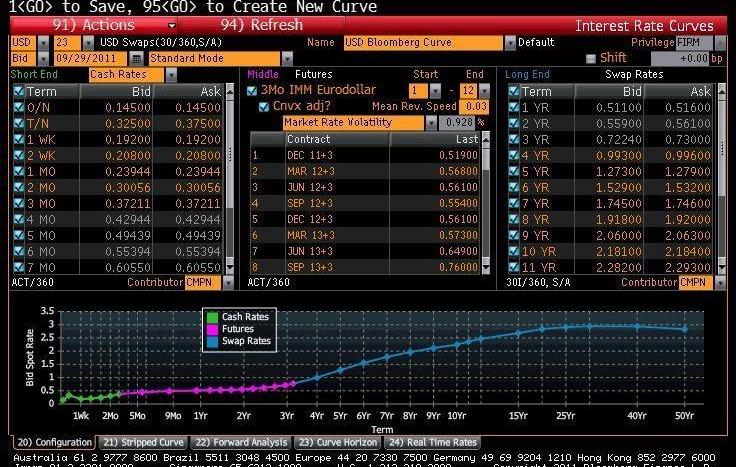
Task: Toggle the Cnvx adj? checkbox
Action: click(x=264, y=106)
